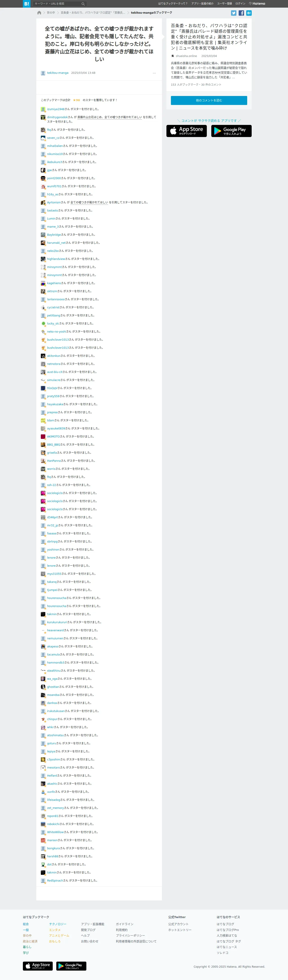
Task: Open the ユーザー登録 menu item
Action: [225, 4]
